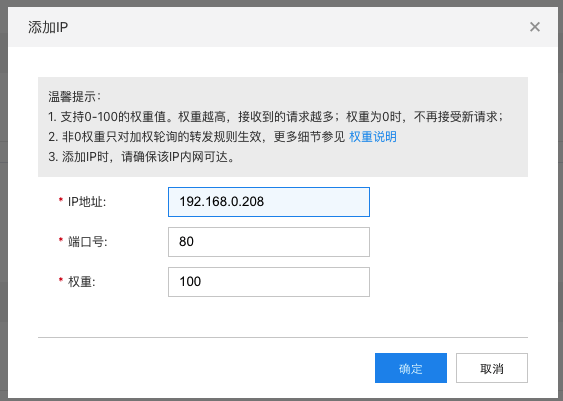The image size is (563, 401).
Task: Click the 端口号 field label
Action: click(x=88, y=242)
